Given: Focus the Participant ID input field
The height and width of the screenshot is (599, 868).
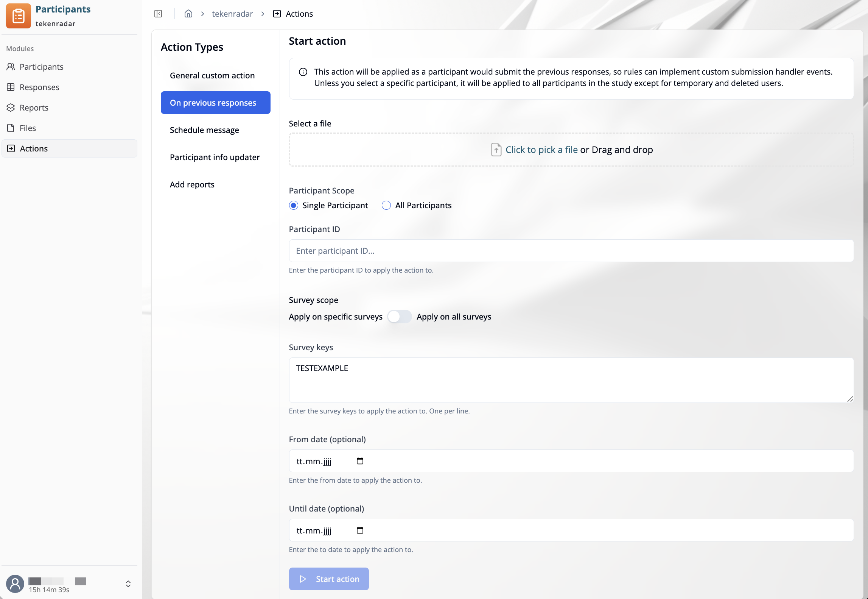Looking at the screenshot, I should coord(571,251).
